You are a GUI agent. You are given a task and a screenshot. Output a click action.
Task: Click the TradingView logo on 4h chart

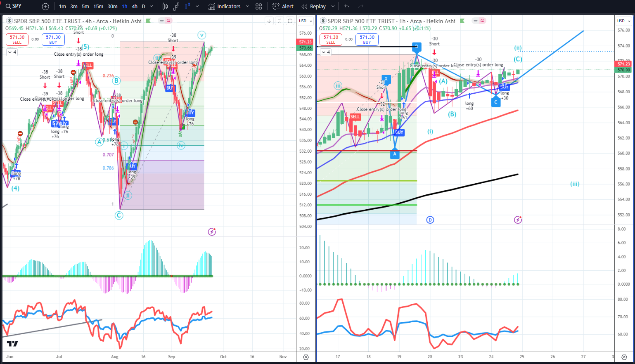tap(12, 344)
